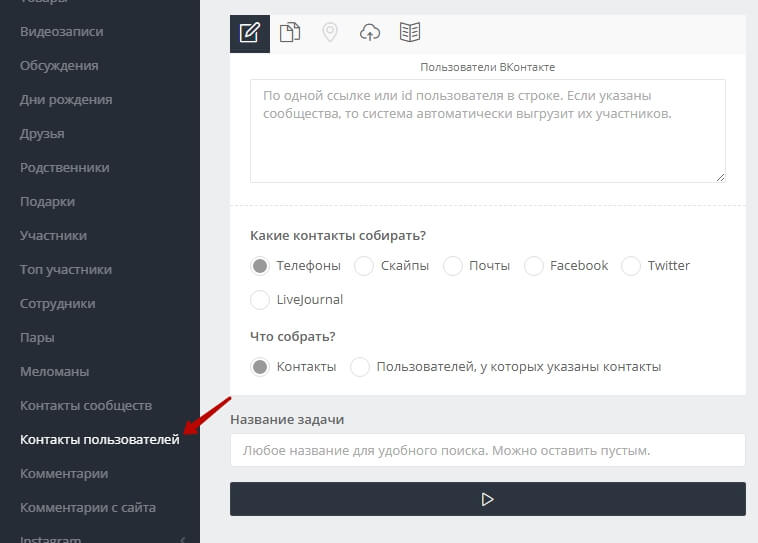Image resolution: width=758 pixels, height=543 pixels.
Task: Choose the LiveJournal radio option
Action: click(260, 300)
